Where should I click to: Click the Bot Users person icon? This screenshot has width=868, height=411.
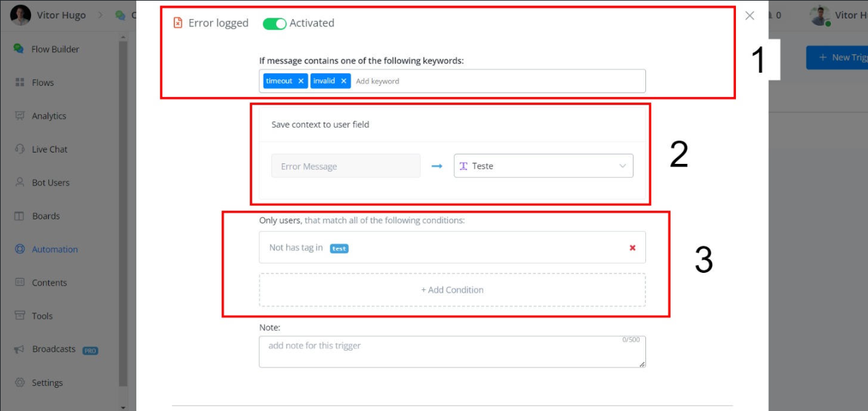[x=19, y=182]
